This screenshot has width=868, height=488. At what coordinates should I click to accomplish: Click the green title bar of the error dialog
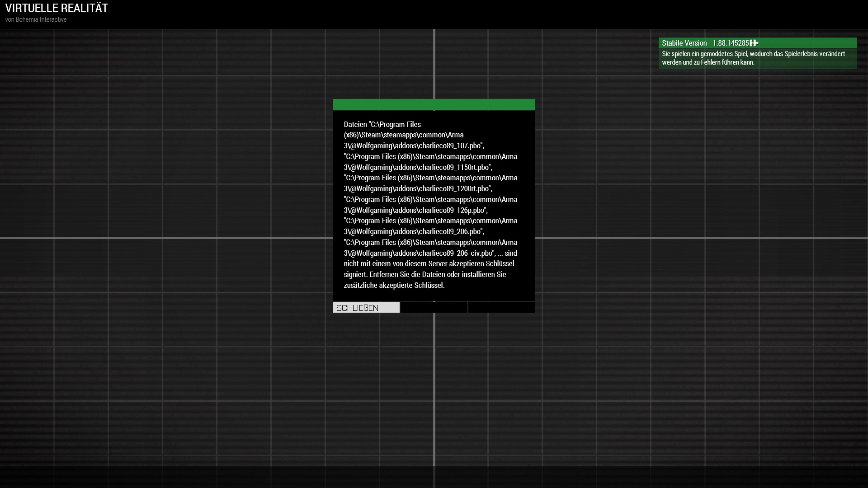click(434, 104)
